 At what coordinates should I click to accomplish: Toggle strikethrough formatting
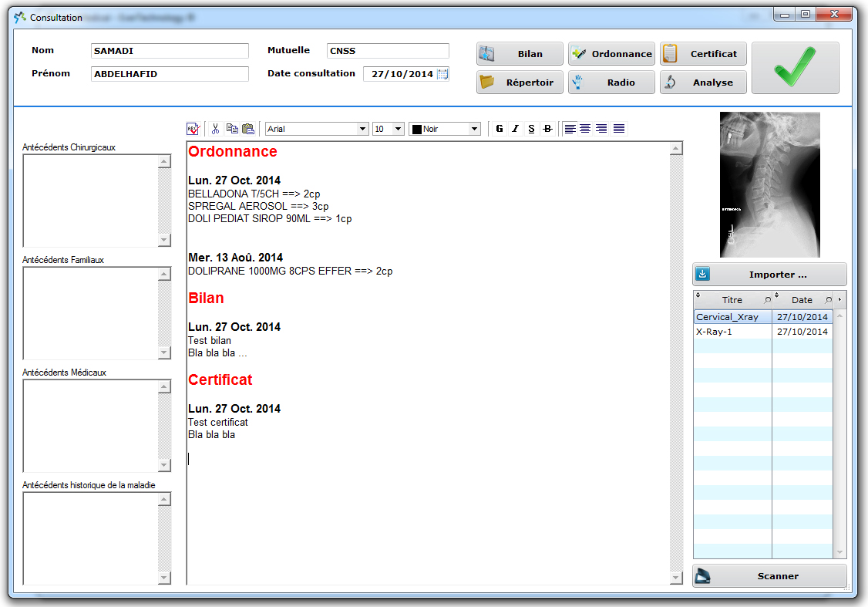[x=547, y=129]
